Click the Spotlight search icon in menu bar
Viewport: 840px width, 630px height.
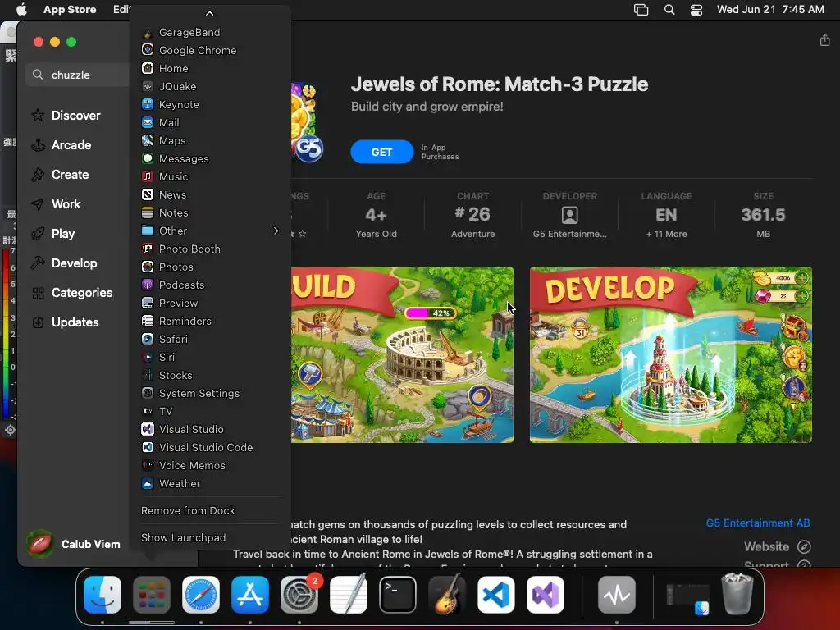pos(669,10)
